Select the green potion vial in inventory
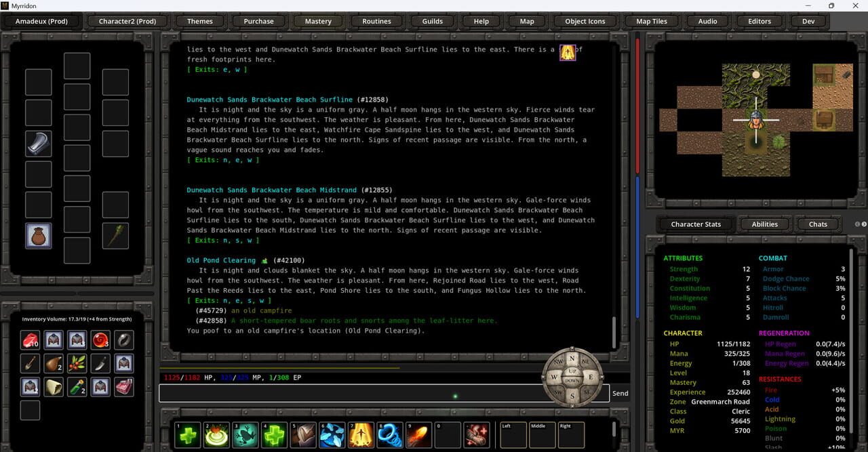Image resolution: width=868 pixels, height=452 pixels. (77, 387)
